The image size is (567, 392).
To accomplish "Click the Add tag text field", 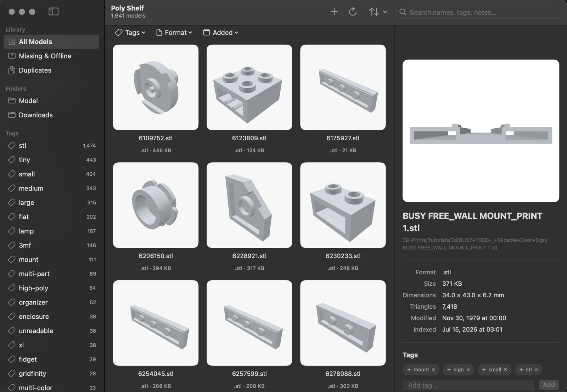I will pyautogui.click(x=468, y=385).
